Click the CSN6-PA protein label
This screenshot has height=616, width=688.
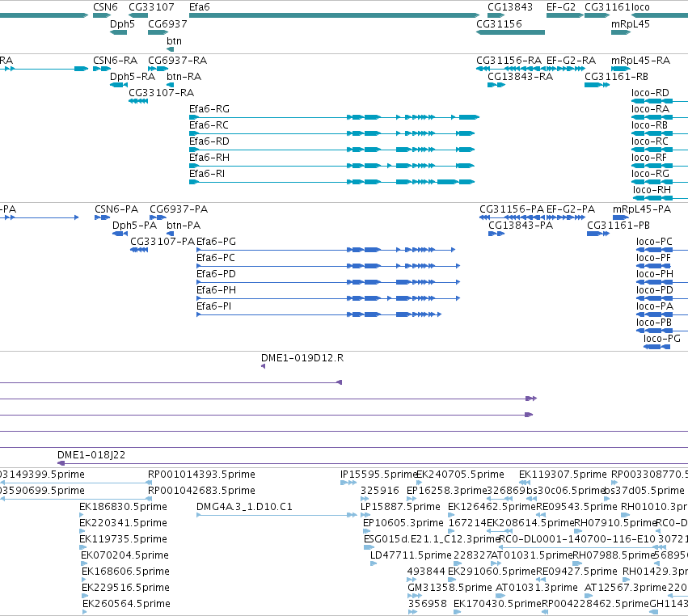click(116, 209)
